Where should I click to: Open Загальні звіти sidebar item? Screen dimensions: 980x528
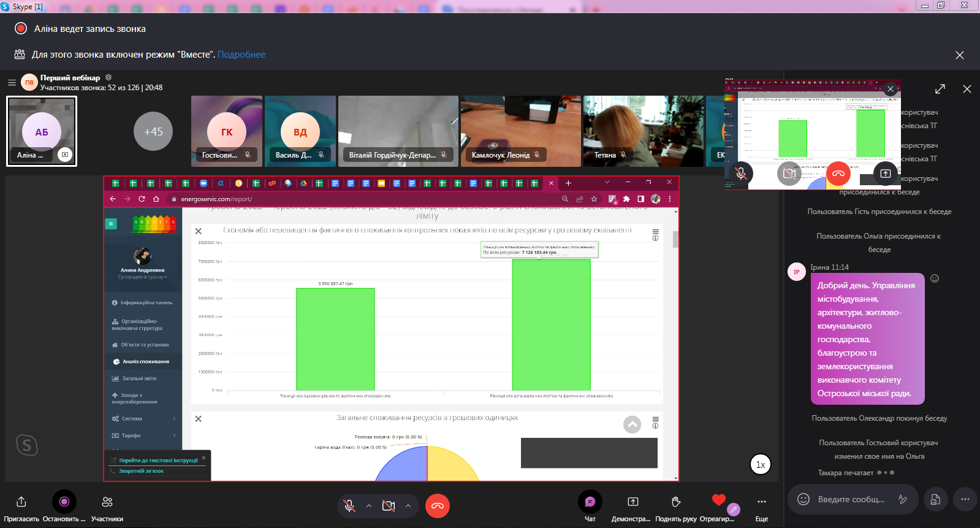click(x=143, y=378)
